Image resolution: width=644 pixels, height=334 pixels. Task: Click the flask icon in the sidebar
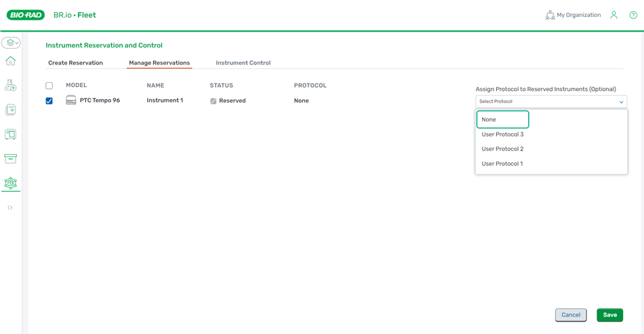click(x=10, y=86)
